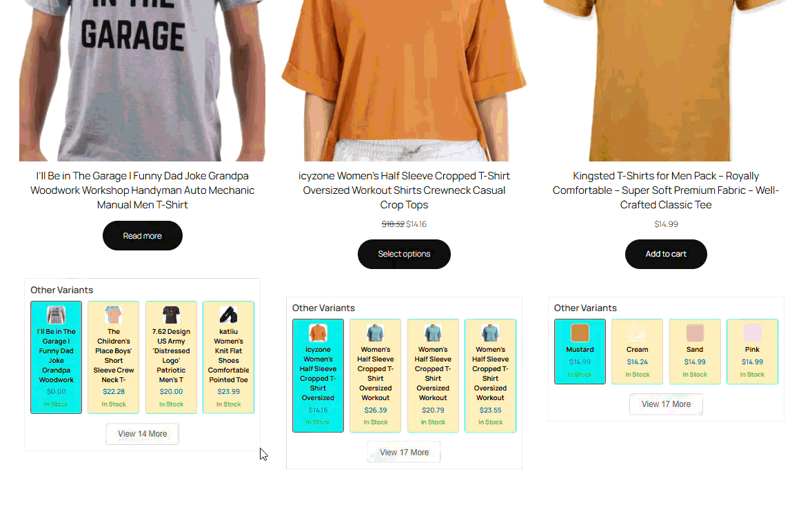Viewport: 812px width, 505px height.
Task: Add Kingsted T-Shirt to cart
Action: click(666, 254)
